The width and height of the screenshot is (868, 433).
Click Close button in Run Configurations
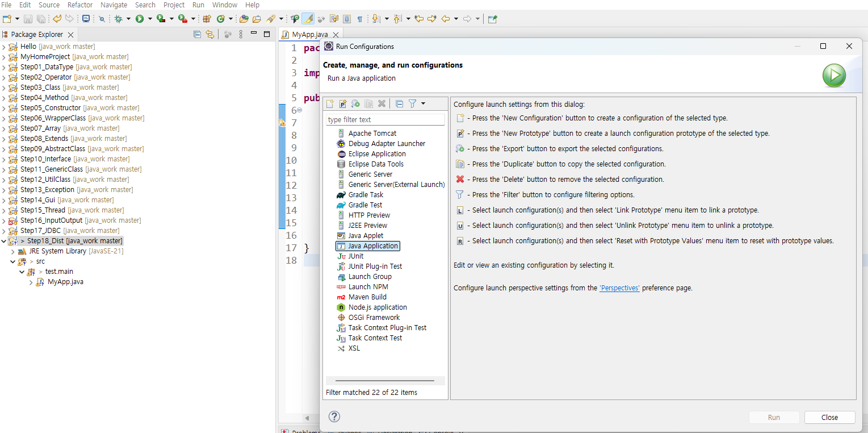tap(829, 417)
